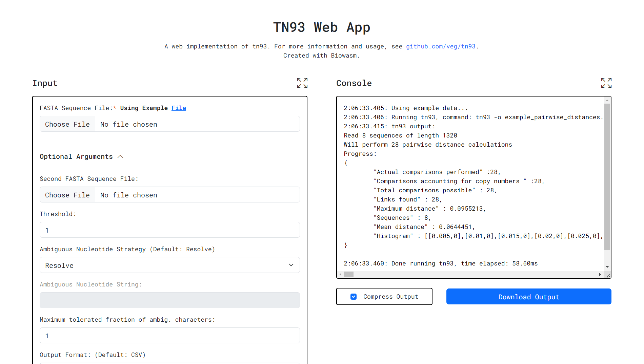Click the Resolve dropdown arrow
644x364 pixels.
291,265
